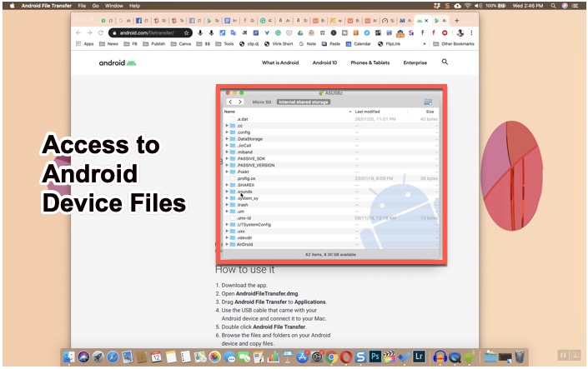Image resolution: width=588 pixels, height=369 pixels.
Task: Open a new Chrome tab
Action: click(x=457, y=21)
